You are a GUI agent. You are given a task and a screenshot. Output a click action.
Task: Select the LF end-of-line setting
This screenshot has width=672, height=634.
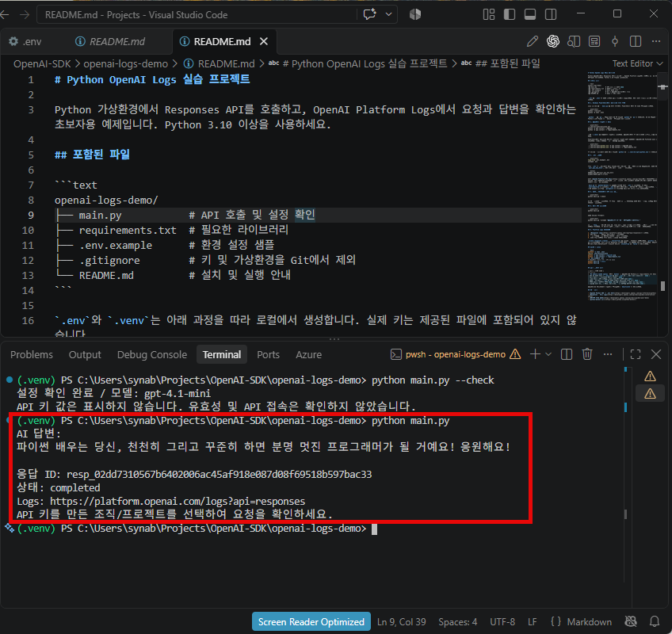tap(533, 621)
